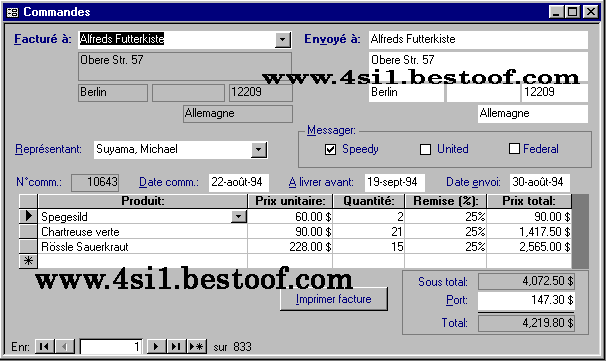
Task: Minimize the Commandes window
Action: pyautogui.click(x=556, y=12)
